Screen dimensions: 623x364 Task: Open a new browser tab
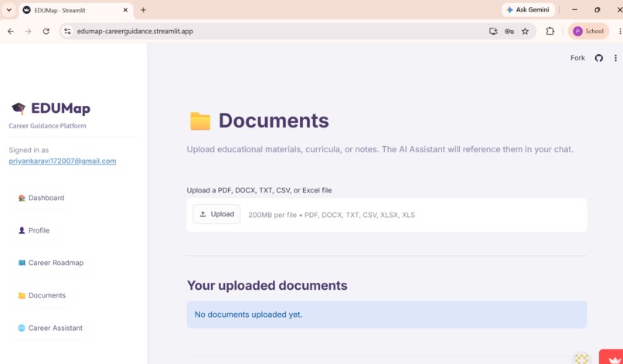(144, 10)
